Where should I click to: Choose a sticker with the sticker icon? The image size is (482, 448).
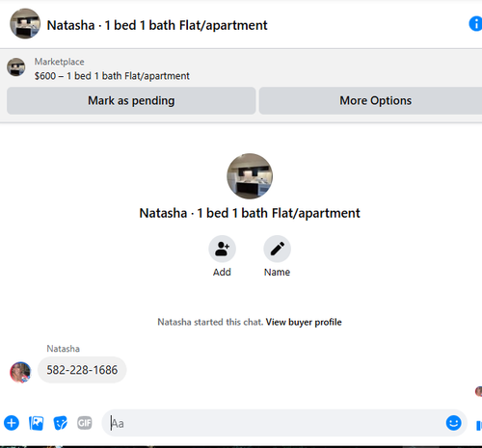tap(61, 423)
